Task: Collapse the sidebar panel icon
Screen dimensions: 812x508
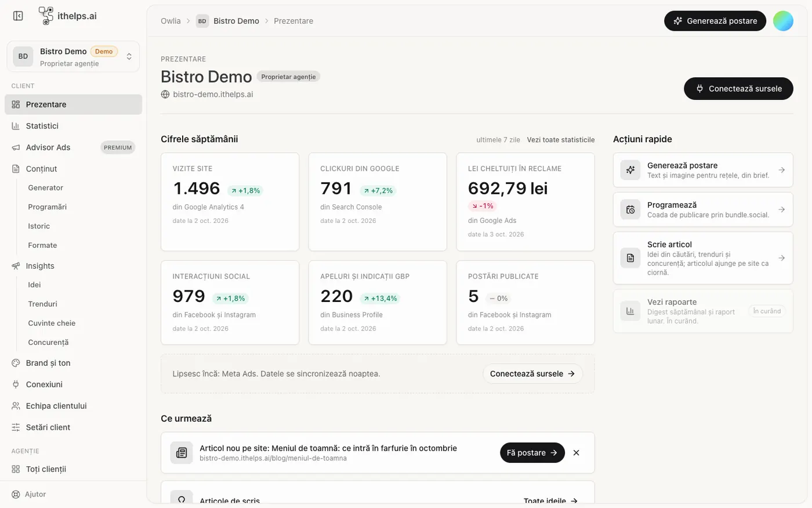Action: coord(18,16)
